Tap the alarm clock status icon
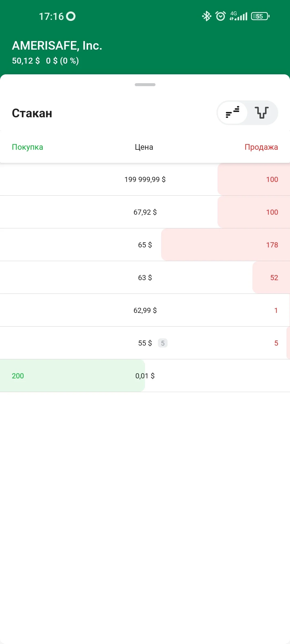This screenshot has width=290, height=644. pos(221,16)
